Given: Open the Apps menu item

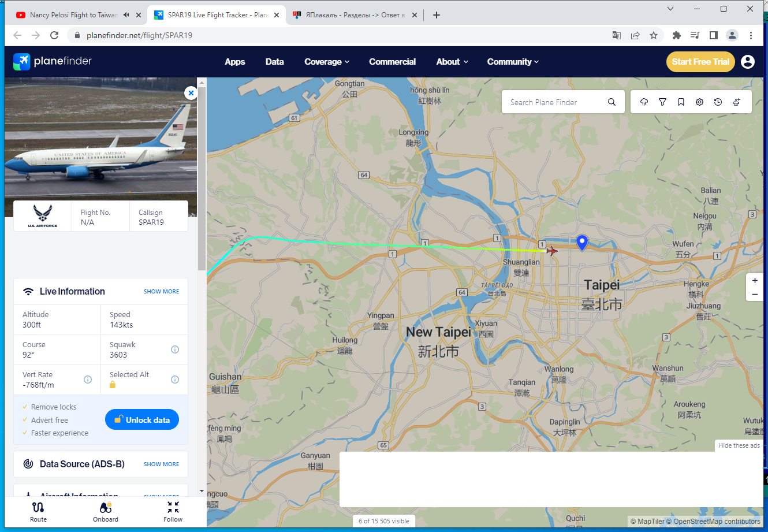Looking at the screenshot, I should coord(235,62).
